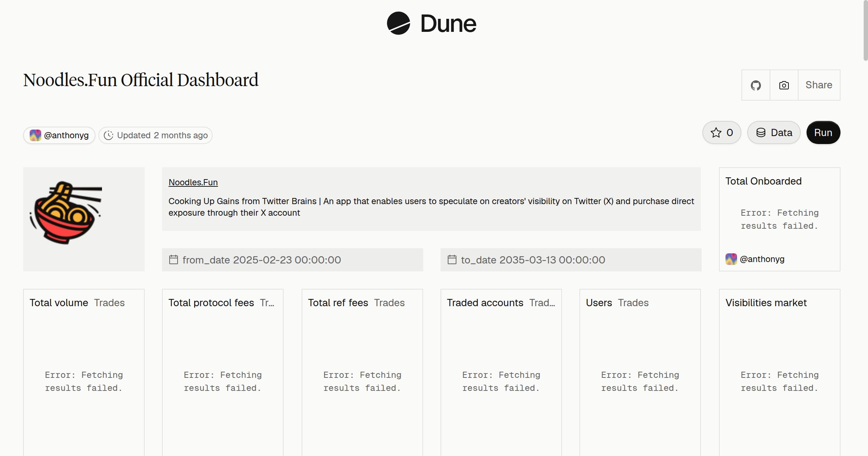Click the from_date field
Image resolution: width=868 pixels, height=456 pixels.
point(293,260)
